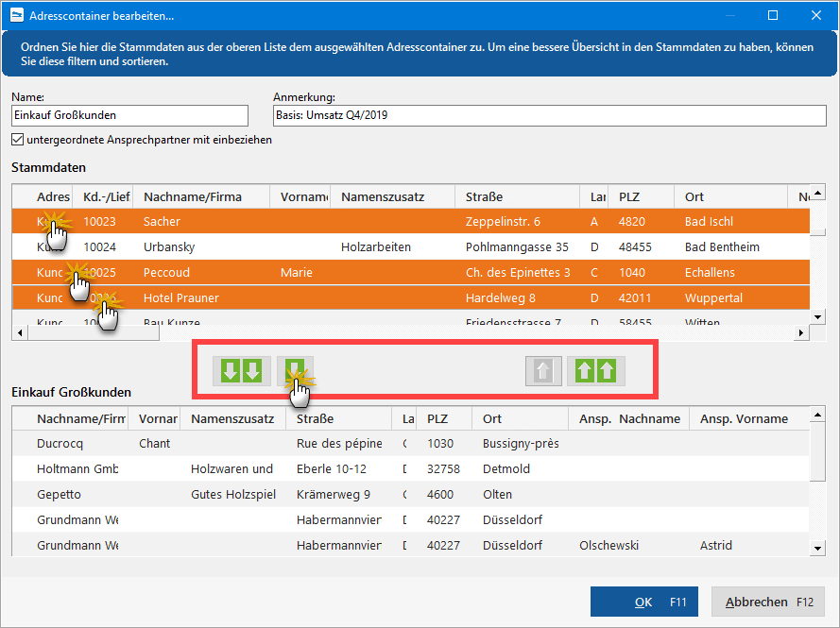840x628 pixels.
Task: Click customer number 10024 cell
Action: point(99,246)
